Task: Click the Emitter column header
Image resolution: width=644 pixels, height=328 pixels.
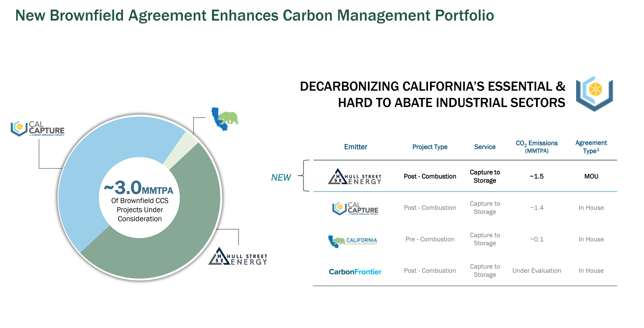Action: 355,147
